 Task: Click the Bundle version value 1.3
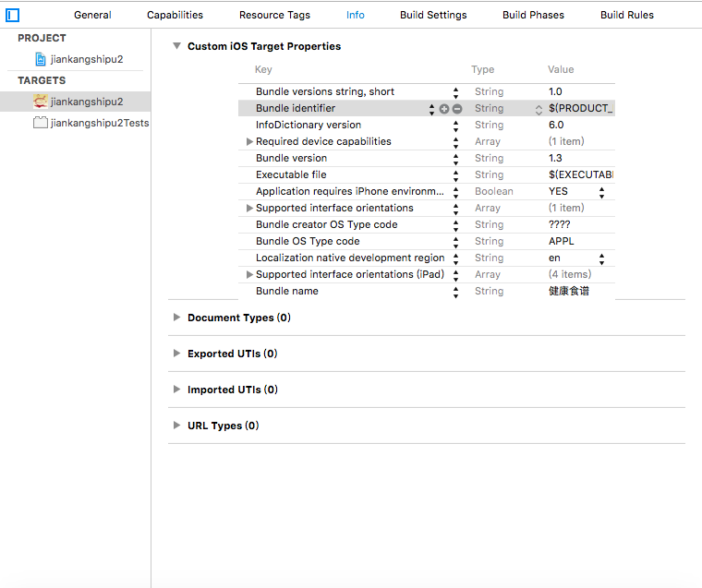click(x=555, y=159)
